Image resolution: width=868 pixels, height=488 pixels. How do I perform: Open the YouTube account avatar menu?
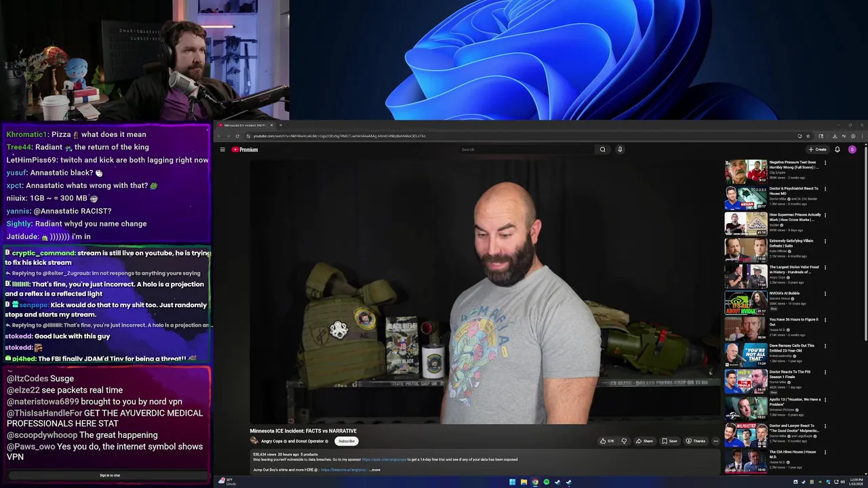coord(852,149)
